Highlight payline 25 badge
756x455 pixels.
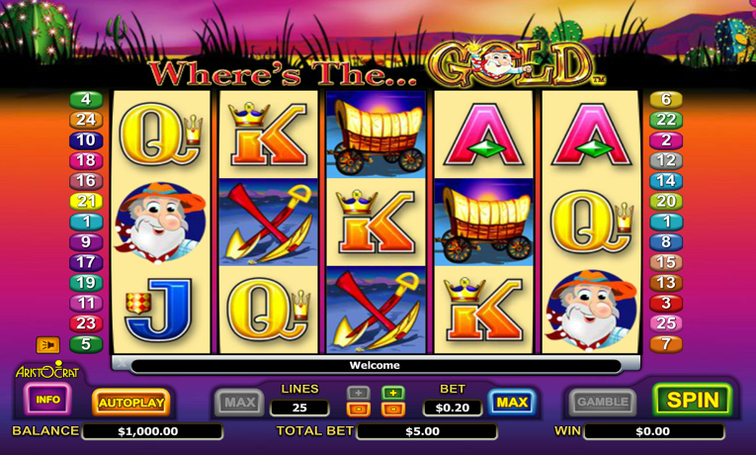pos(666,323)
